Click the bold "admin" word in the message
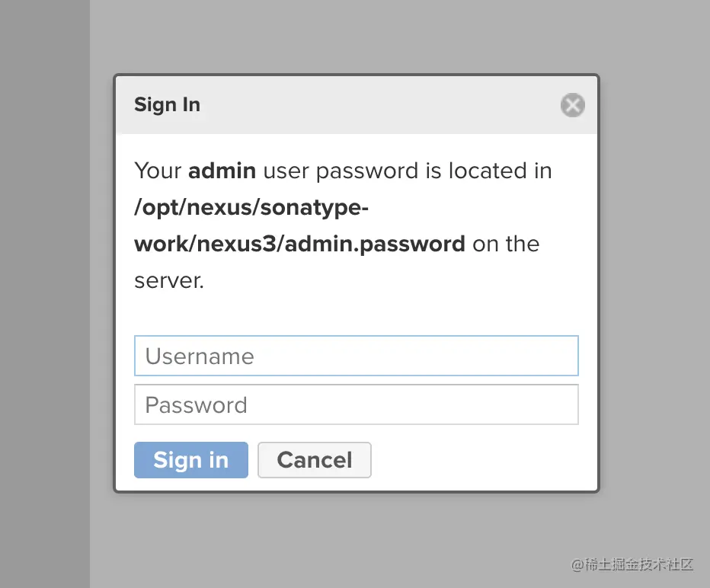Screen dimensions: 710x588 [x=222, y=171]
